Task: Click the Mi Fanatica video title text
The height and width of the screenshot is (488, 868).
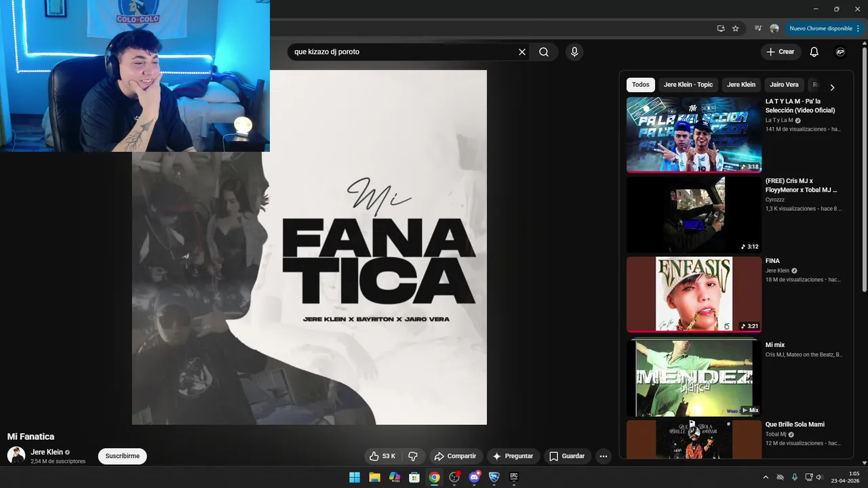Action: pyautogui.click(x=31, y=436)
